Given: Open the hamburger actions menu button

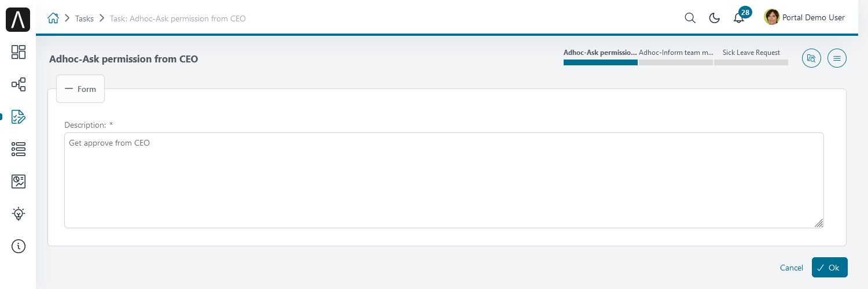Looking at the screenshot, I should pyautogui.click(x=837, y=58).
